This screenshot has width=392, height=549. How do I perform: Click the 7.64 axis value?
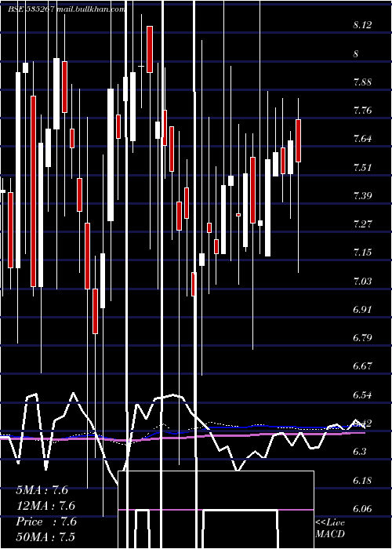362,139
